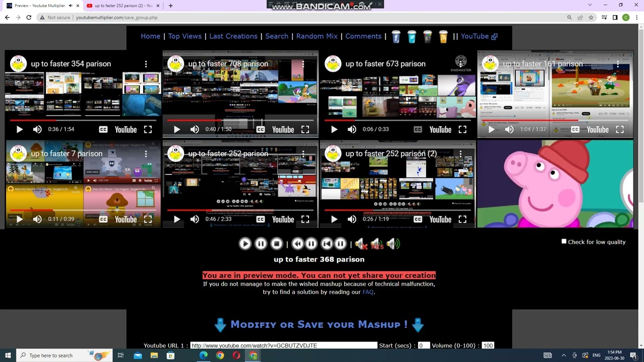Open more options on 'up to faster 354 parison'
Image resolution: width=644 pixels, height=362 pixels.
146,64
